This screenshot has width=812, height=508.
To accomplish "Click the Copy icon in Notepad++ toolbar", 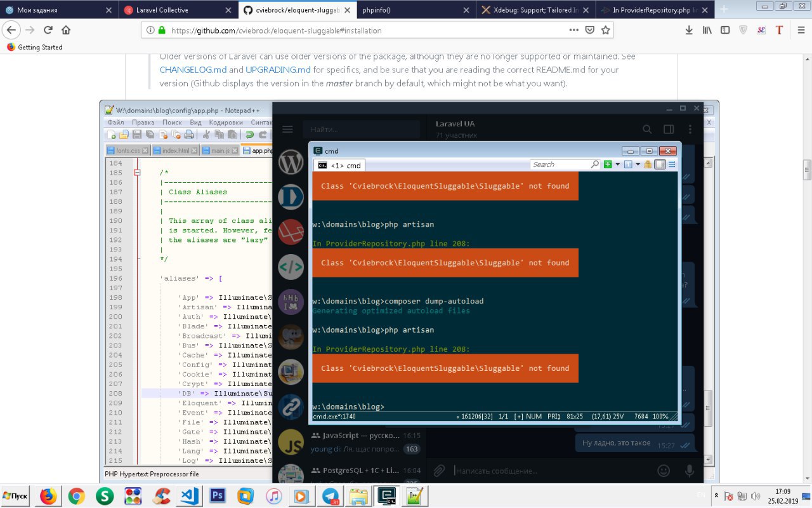I will pos(219,135).
